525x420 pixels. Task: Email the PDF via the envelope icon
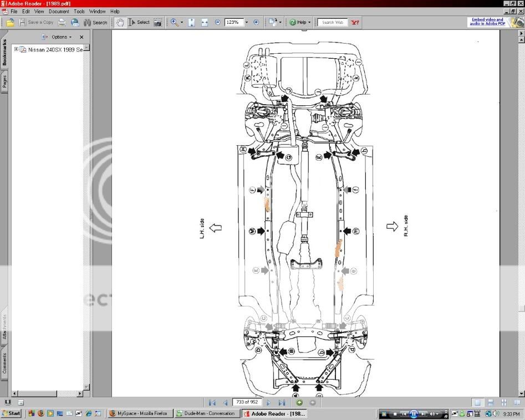click(74, 22)
